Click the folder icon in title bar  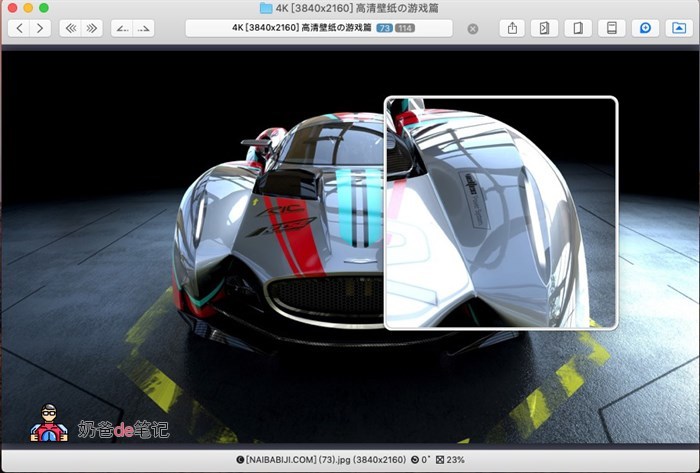[266, 8]
